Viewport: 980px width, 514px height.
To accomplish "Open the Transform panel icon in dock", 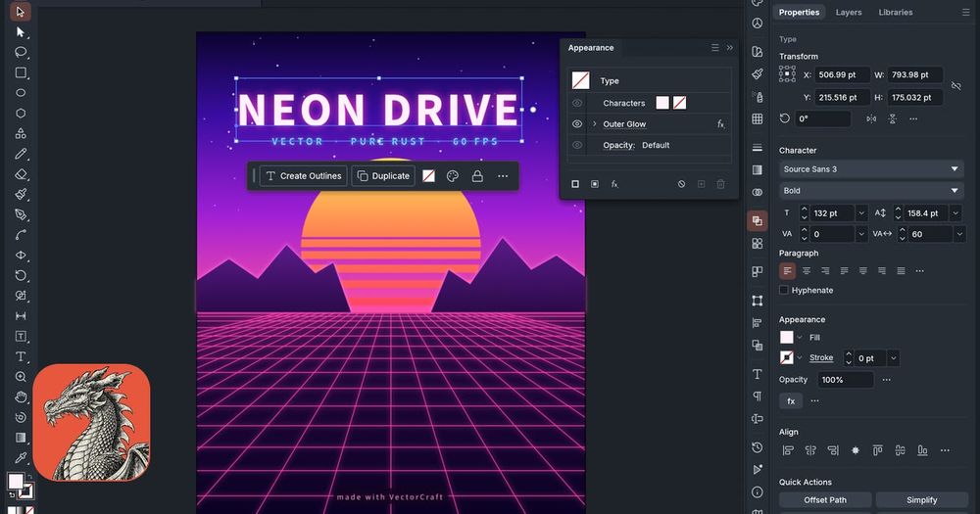I will (x=757, y=301).
